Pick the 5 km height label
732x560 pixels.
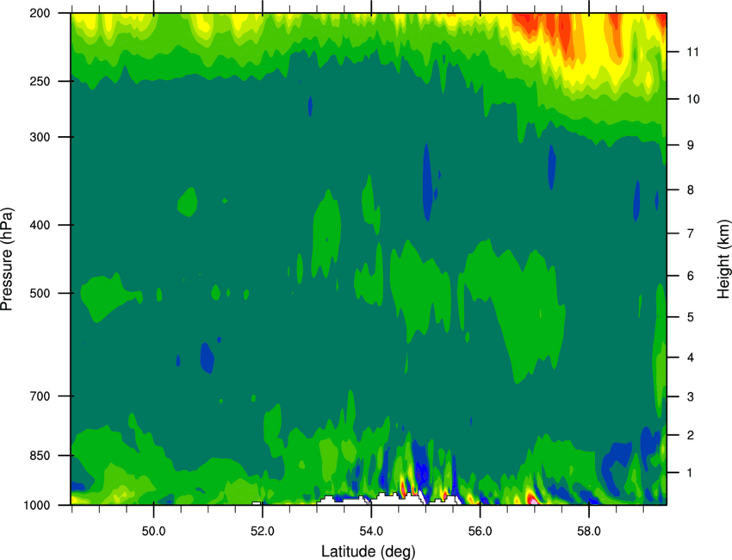pos(691,317)
